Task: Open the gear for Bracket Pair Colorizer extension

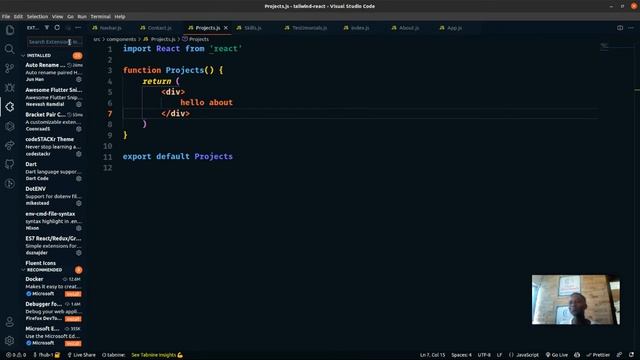Action: [79, 129]
